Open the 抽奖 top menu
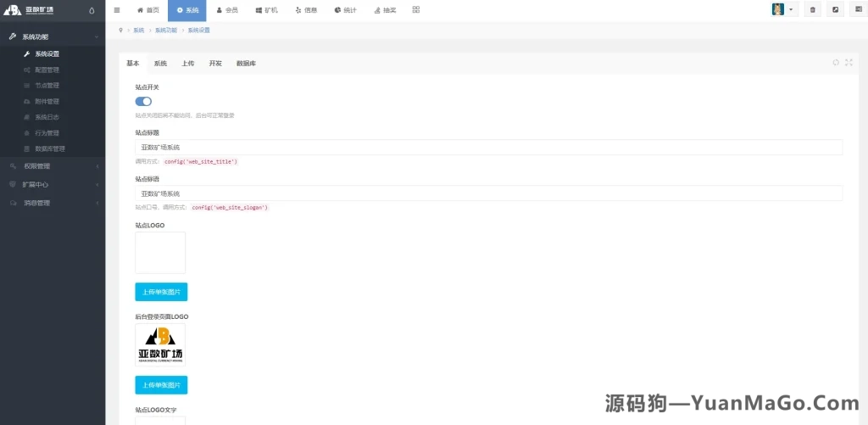The image size is (868, 425). tap(386, 10)
